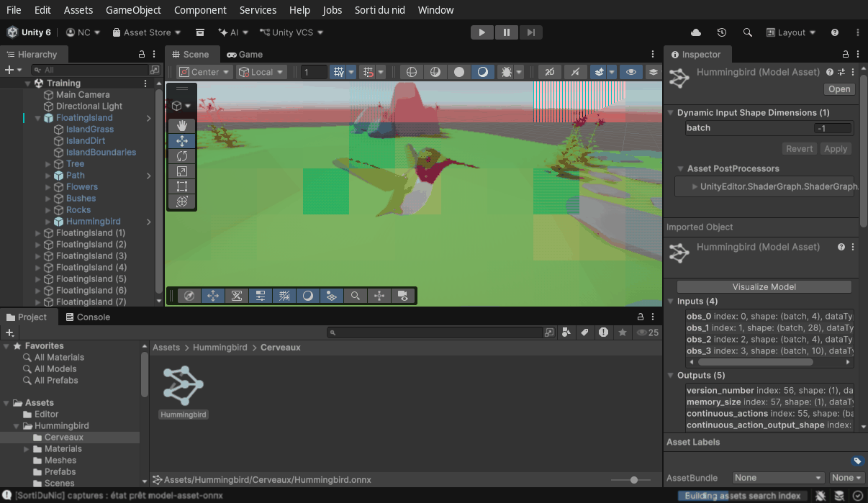Save search star icon in Project panel
Viewport: 868px width, 503px height.
pyautogui.click(x=623, y=332)
